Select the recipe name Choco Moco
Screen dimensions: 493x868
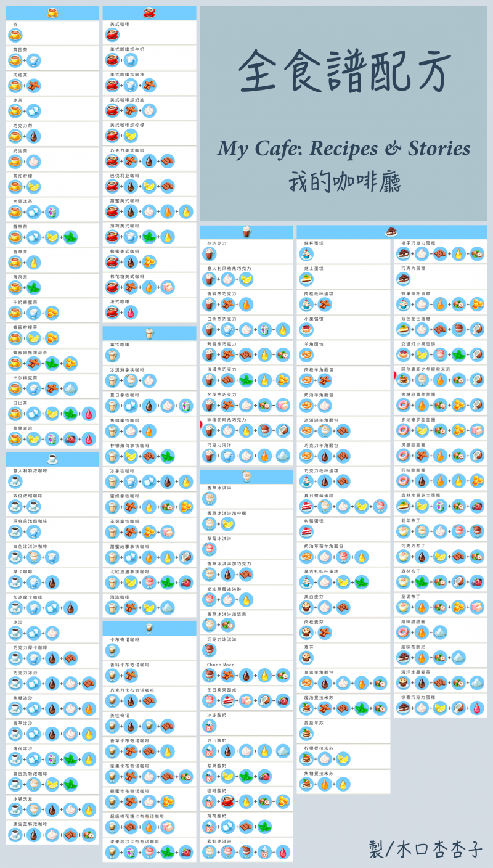click(220, 665)
